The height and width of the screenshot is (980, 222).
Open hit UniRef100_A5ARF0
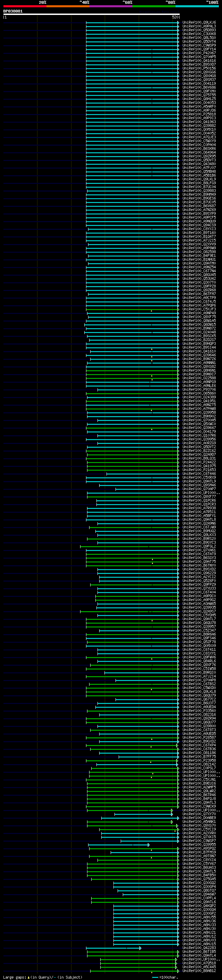click(x=199, y=106)
